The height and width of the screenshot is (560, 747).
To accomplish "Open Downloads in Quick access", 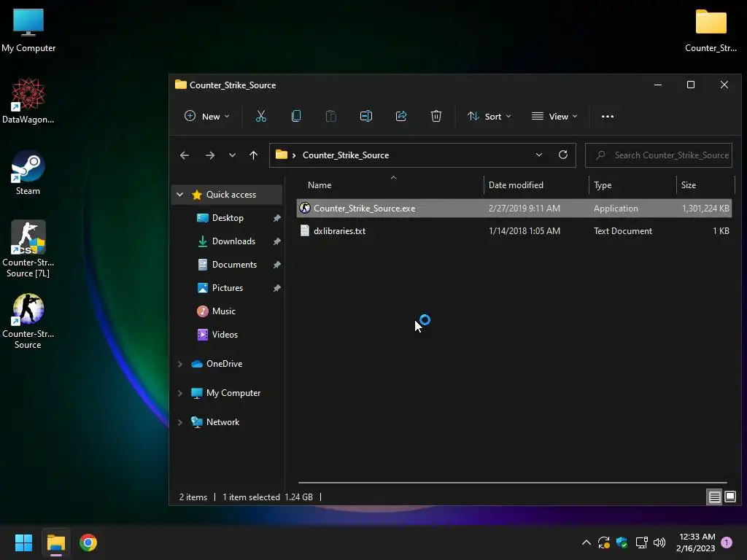I will pos(233,241).
